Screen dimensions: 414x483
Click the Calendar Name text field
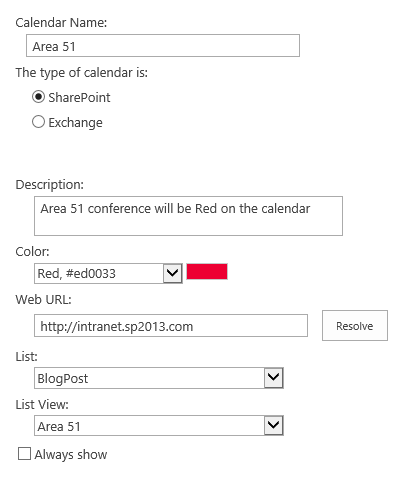point(163,46)
